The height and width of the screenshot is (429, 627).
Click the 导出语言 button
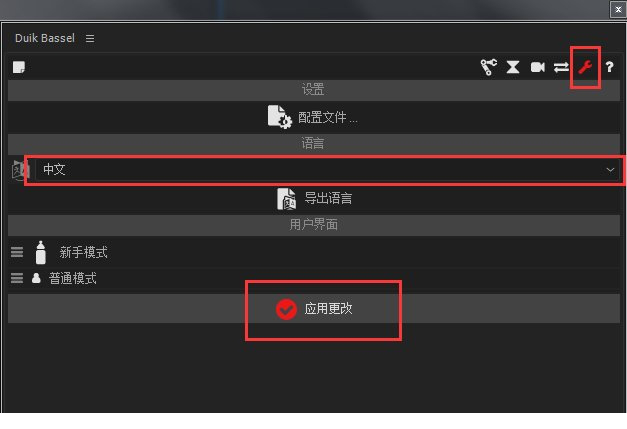[x=314, y=199]
